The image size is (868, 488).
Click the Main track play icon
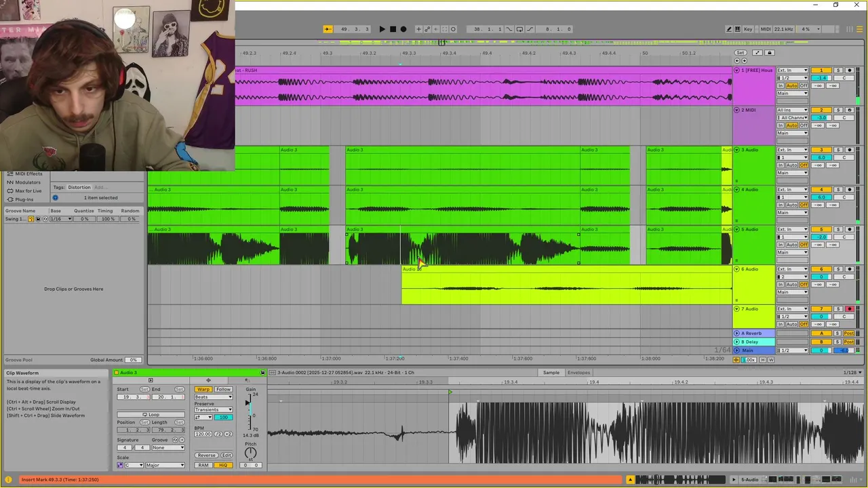pyautogui.click(x=737, y=350)
